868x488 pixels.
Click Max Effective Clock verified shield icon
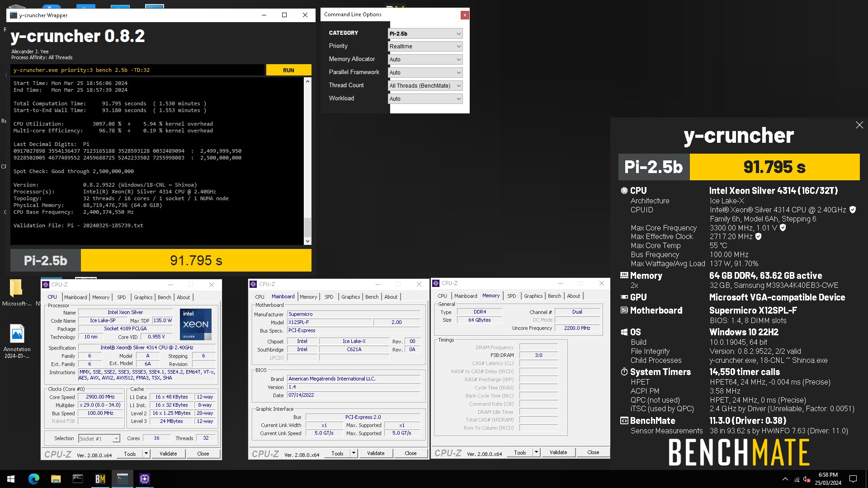click(759, 236)
